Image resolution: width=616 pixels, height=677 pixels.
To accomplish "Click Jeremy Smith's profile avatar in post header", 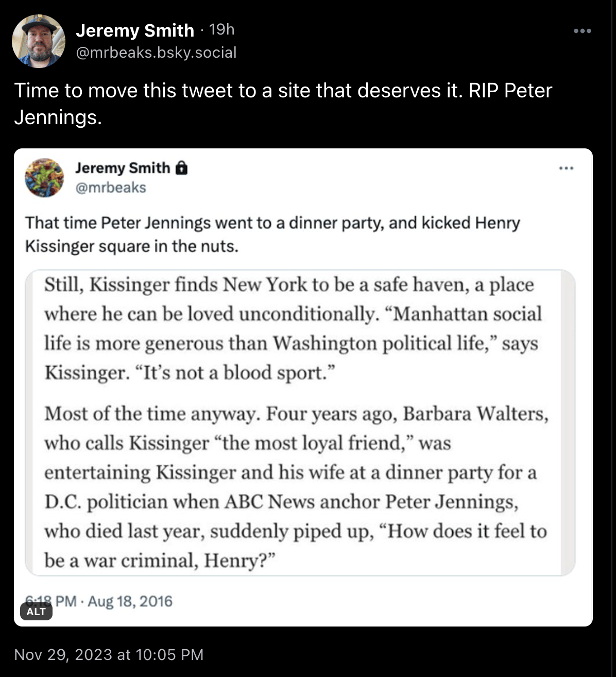I will coord(39,41).
